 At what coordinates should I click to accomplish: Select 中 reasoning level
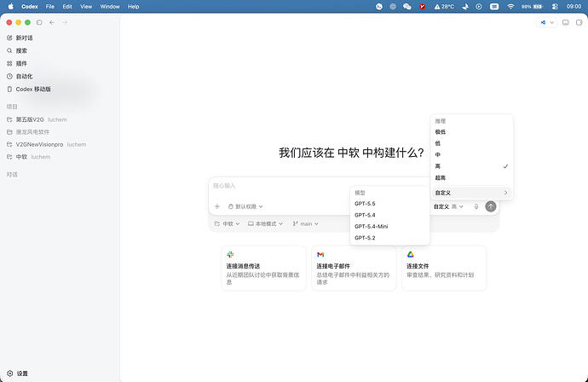click(x=471, y=154)
